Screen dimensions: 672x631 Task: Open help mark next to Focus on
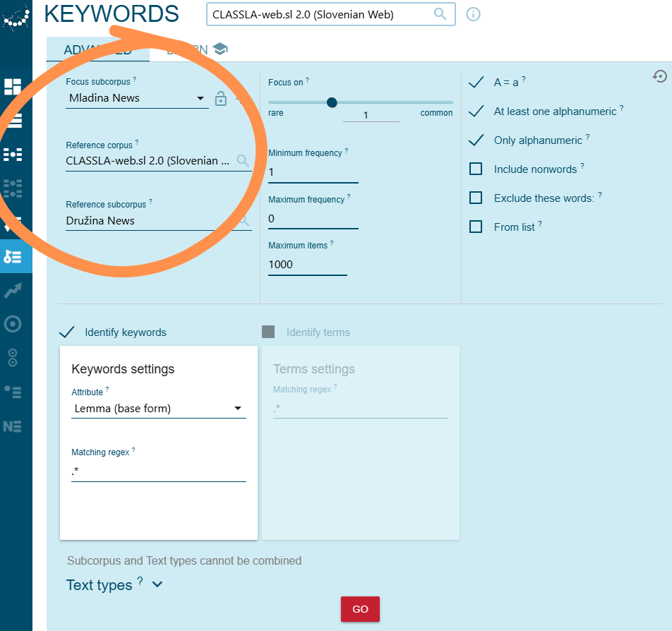tap(307, 80)
